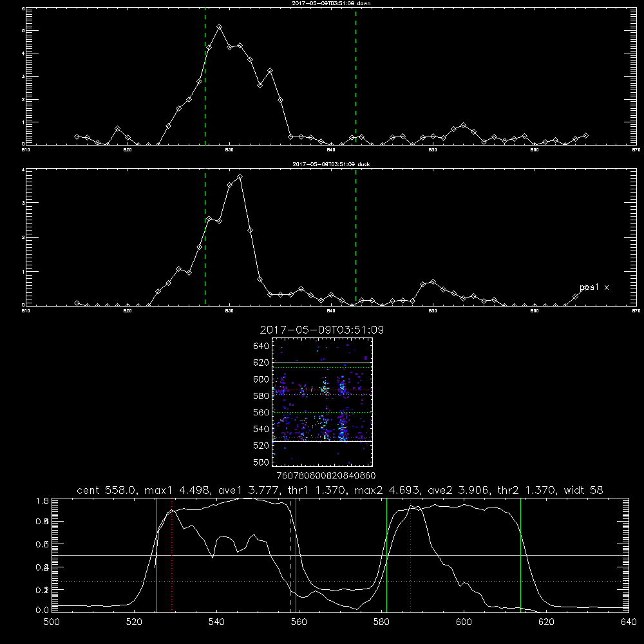Select the timestamp title above the color image

pyautogui.click(x=322, y=330)
